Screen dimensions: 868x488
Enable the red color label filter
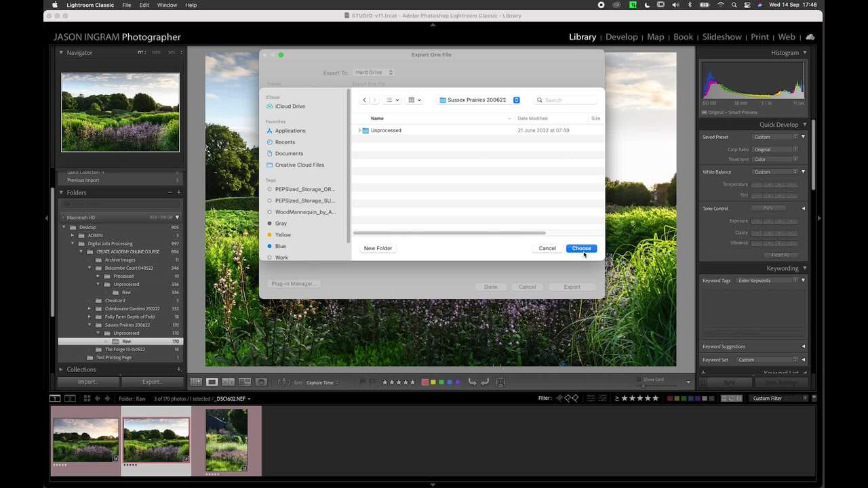tap(669, 399)
